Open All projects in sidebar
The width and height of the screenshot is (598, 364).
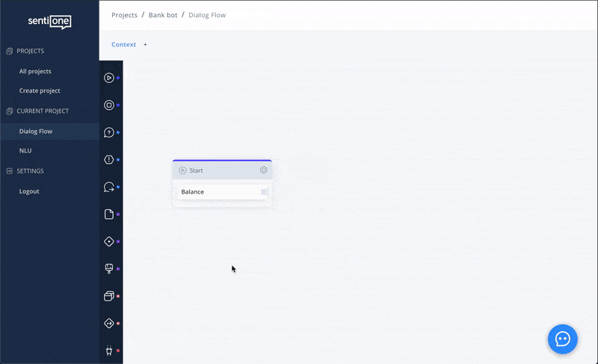point(35,72)
